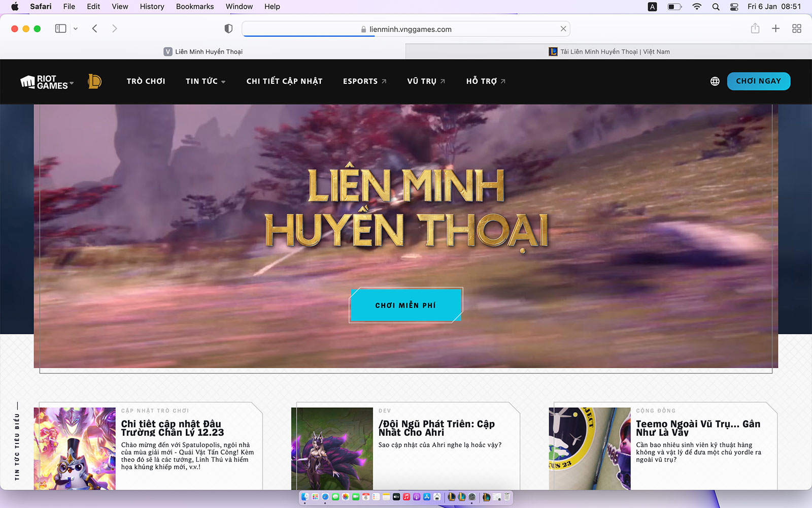Switch to Tải Liên Minh Huyền Thoại tab
Image resolution: width=812 pixels, height=508 pixels.
[609, 51]
